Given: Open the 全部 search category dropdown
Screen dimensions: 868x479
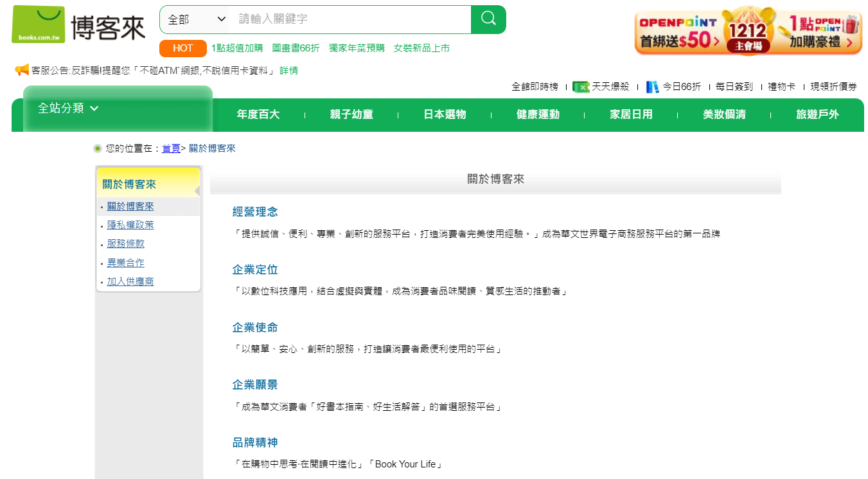Looking at the screenshot, I should (x=197, y=19).
